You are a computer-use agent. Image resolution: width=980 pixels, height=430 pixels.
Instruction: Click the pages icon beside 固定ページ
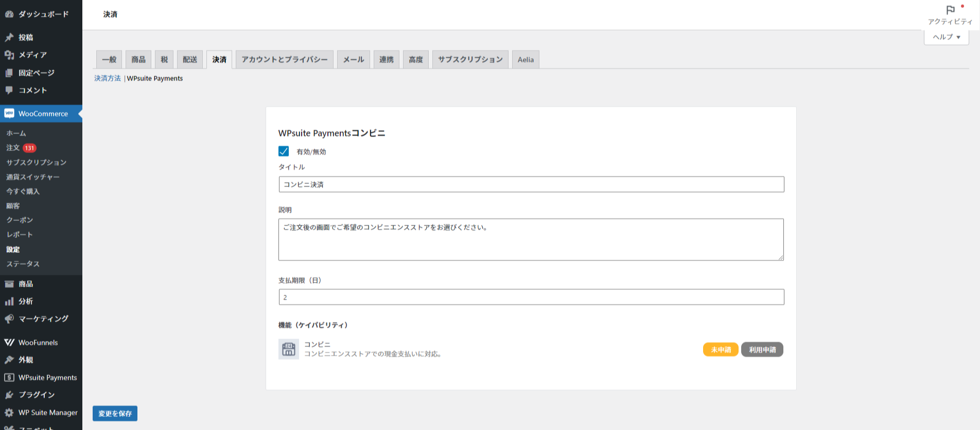coord(9,73)
